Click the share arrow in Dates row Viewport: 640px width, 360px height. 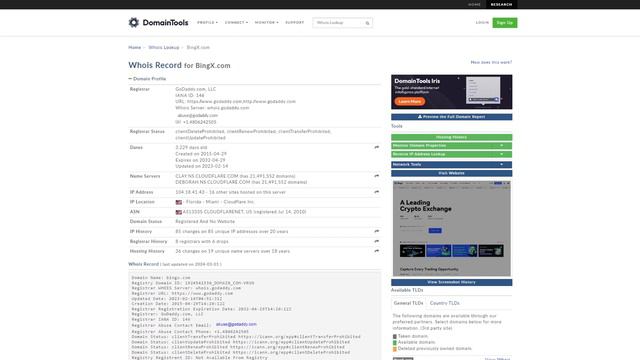(x=377, y=147)
